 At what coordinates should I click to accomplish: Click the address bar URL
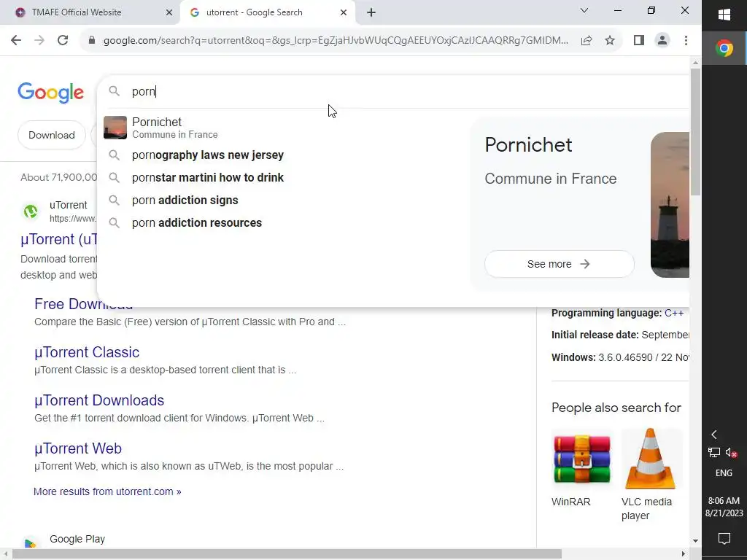(336, 41)
